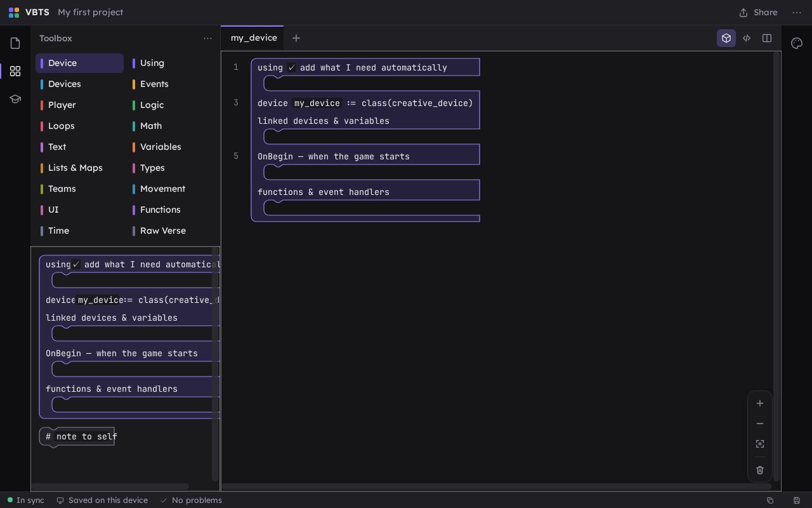The width and height of the screenshot is (812, 508).
Task: Open the Functions toolbox category
Action: [x=171, y=210]
